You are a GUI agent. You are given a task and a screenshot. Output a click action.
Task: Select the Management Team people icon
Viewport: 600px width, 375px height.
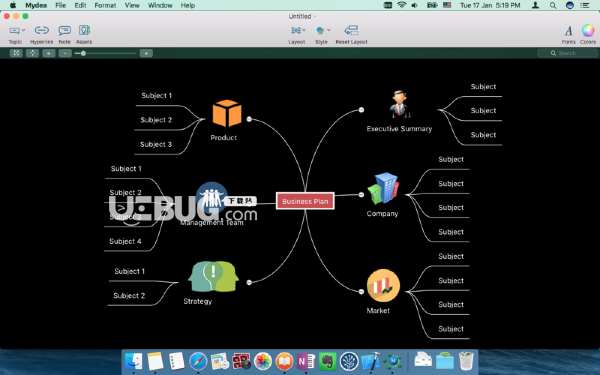pos(212,197)
